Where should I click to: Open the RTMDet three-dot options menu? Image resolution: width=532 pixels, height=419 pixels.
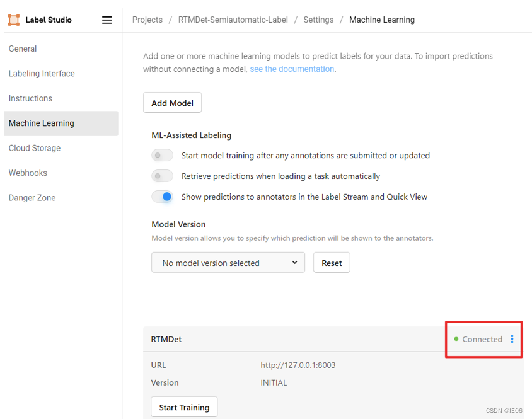(x=512, y=339)
